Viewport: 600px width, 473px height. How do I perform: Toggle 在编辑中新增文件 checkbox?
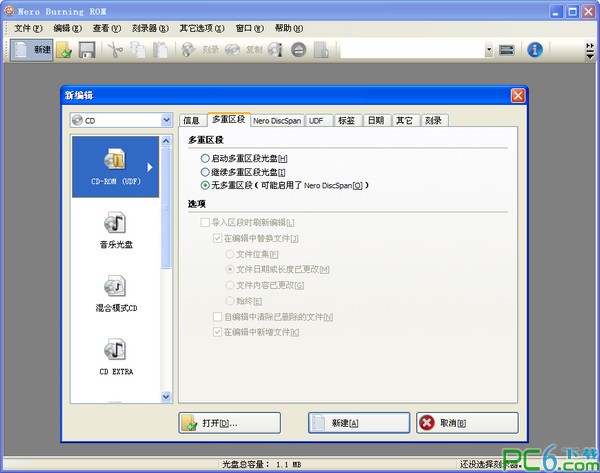coord(256,332)
